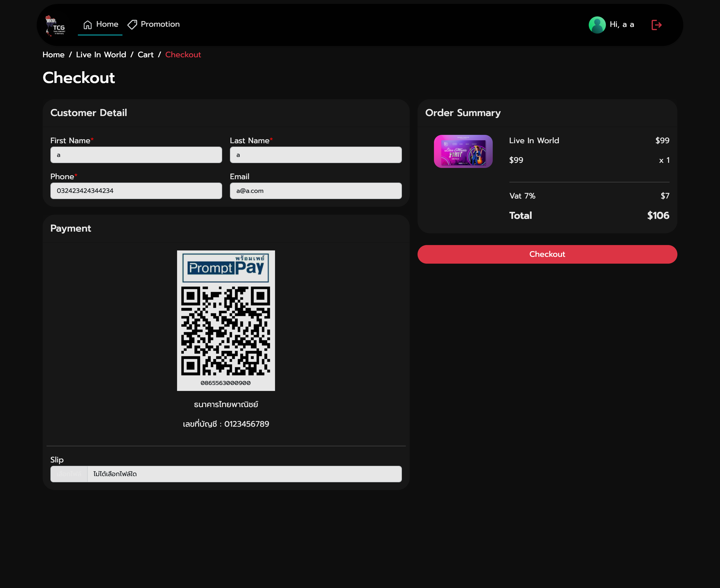Click the Hi, a a username
720x588 pixels.
(622, 25)
